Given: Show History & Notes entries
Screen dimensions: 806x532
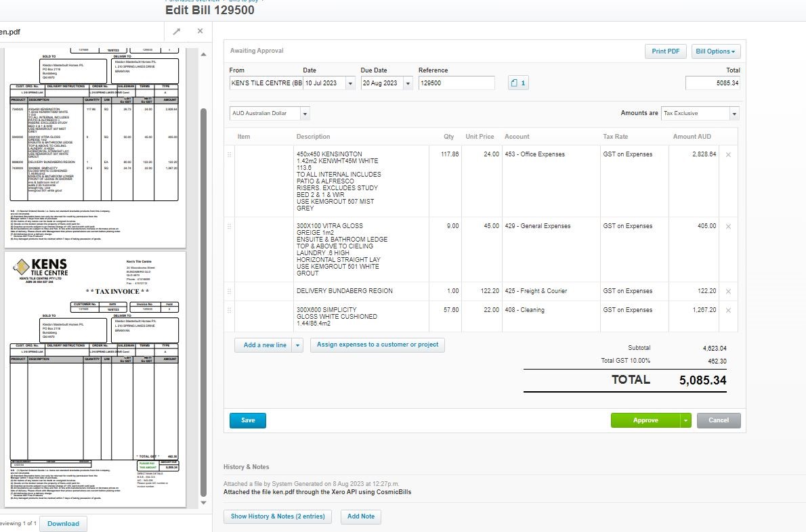Looking at the screenshot, I should click(x=278, y=516).
